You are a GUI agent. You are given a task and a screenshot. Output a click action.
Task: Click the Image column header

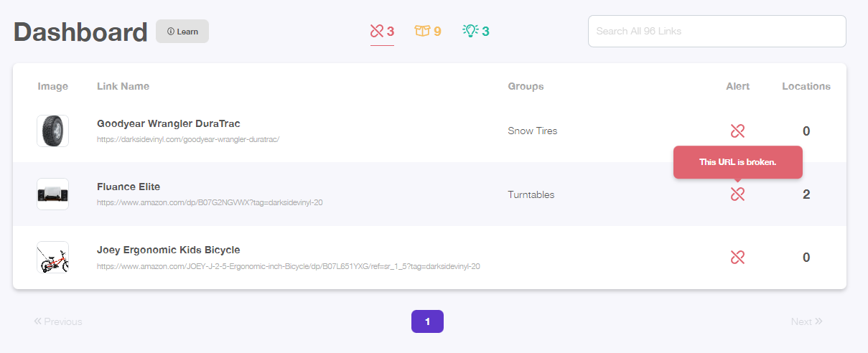click(52, 86)
